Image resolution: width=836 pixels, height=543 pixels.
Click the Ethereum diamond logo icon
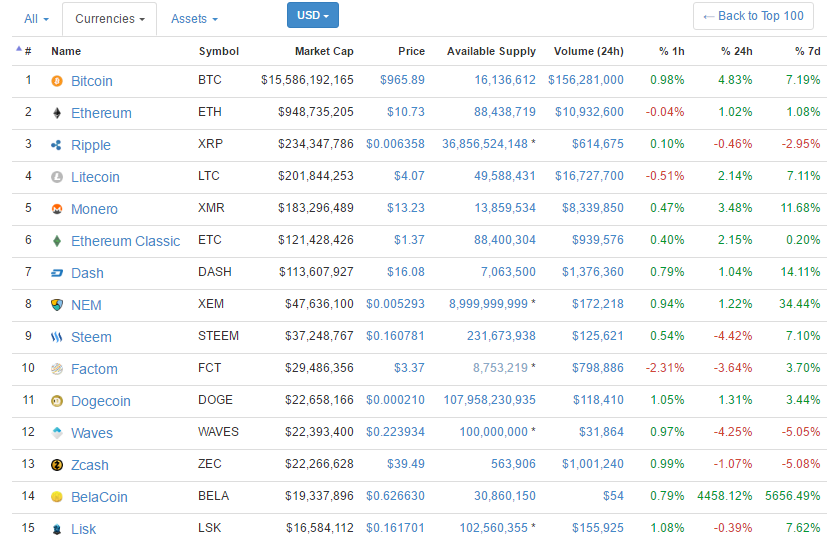click(x=57, y=113)
